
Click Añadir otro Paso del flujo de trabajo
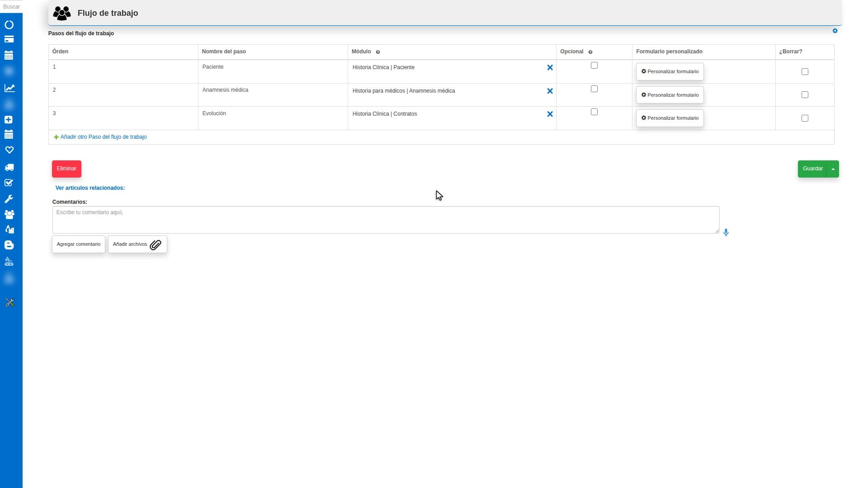tap(104, 137)
